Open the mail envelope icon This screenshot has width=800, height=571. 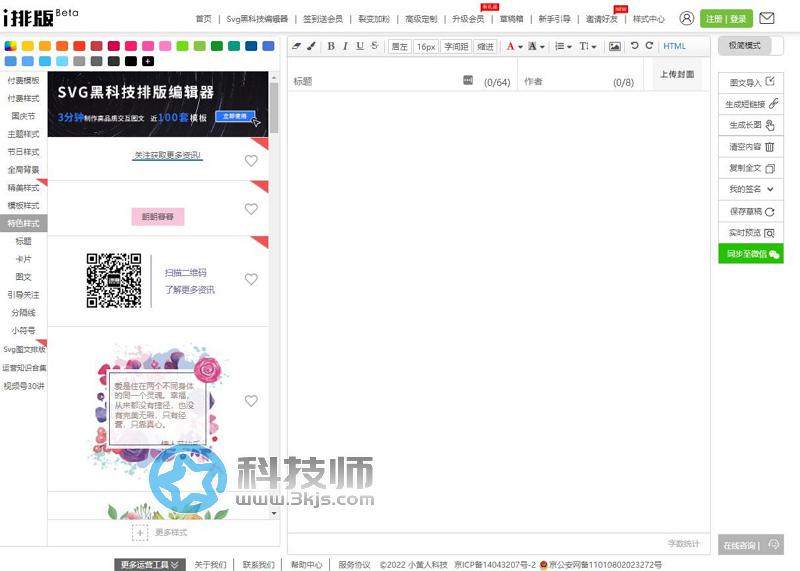point(767,18)
